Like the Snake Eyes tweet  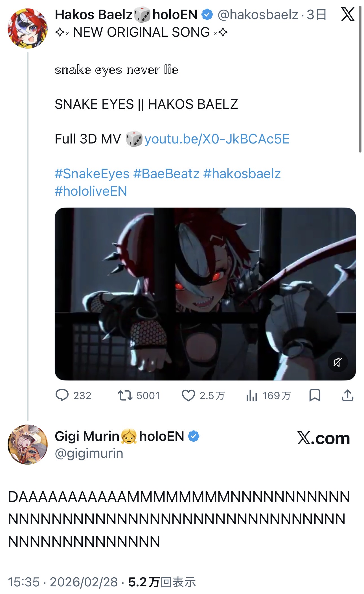[x=188, y=395]
